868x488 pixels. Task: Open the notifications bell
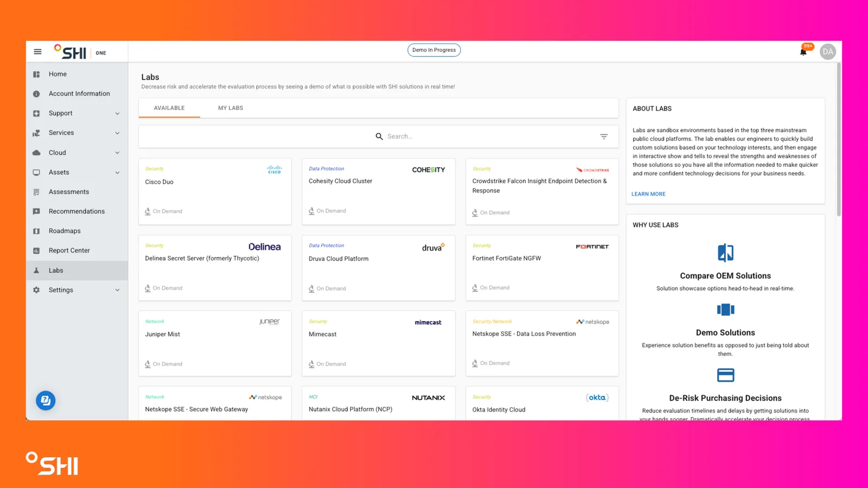point(803,52)
